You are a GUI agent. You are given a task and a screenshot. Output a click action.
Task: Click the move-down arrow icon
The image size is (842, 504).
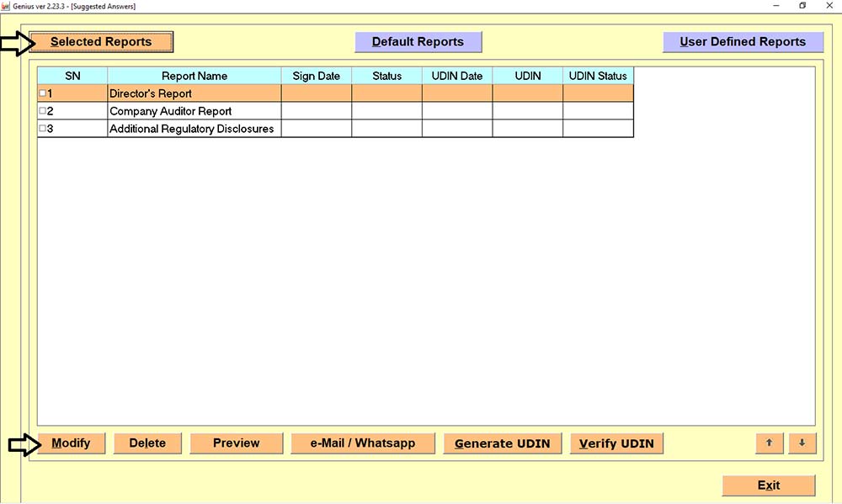pyautogui.click(x=802, y=443)
